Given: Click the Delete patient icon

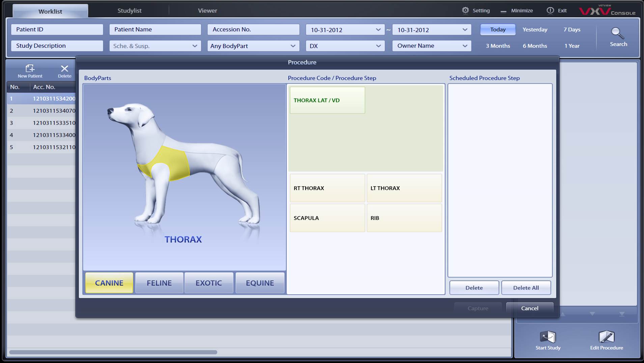Looking at the screenshot, I should pyautogui.click(x=64, y=70).
